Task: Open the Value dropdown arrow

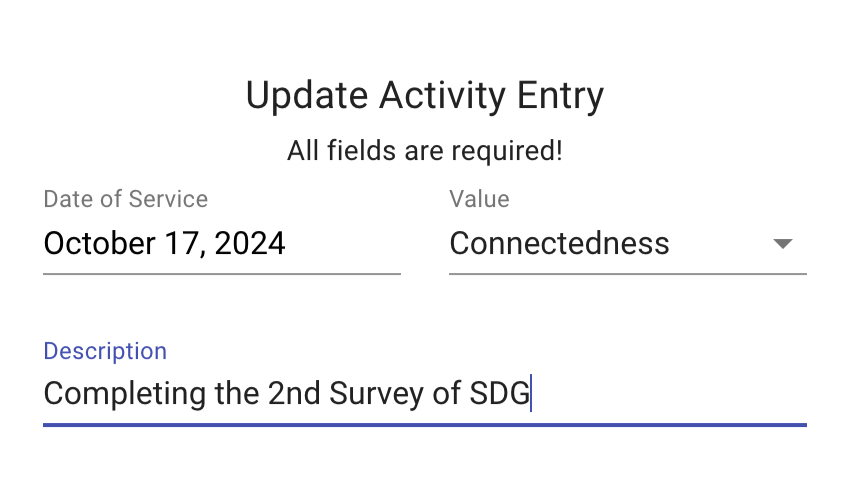Action: point(783,244)
